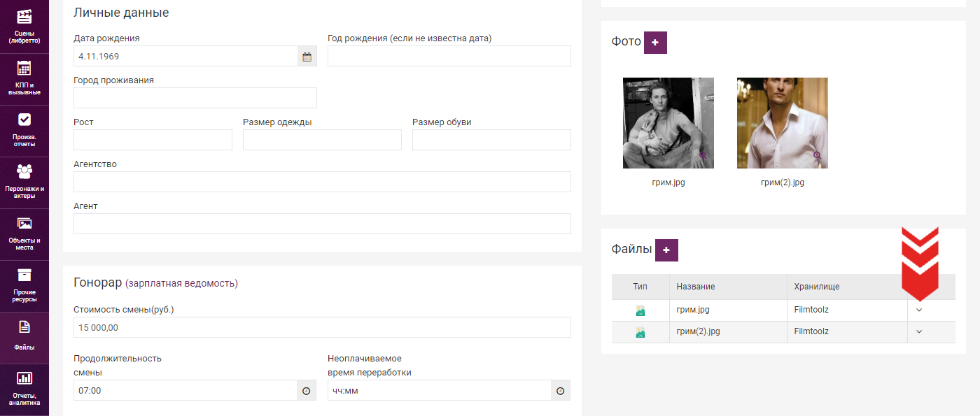This screenshot has width=980, height=416.
Task: Click the Стоимость смены fee field
Action: (x=322, y=327)
